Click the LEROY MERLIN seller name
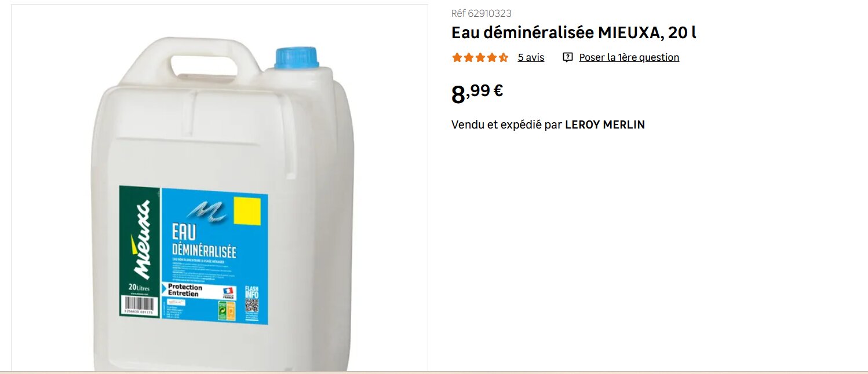Viewport: 868px width, 374px height. [605, 124]
